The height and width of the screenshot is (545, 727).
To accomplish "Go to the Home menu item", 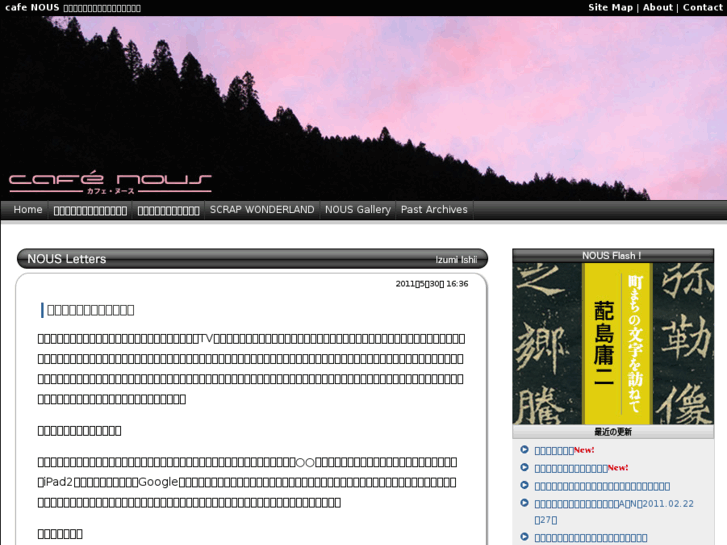I will tap(28, 210).
